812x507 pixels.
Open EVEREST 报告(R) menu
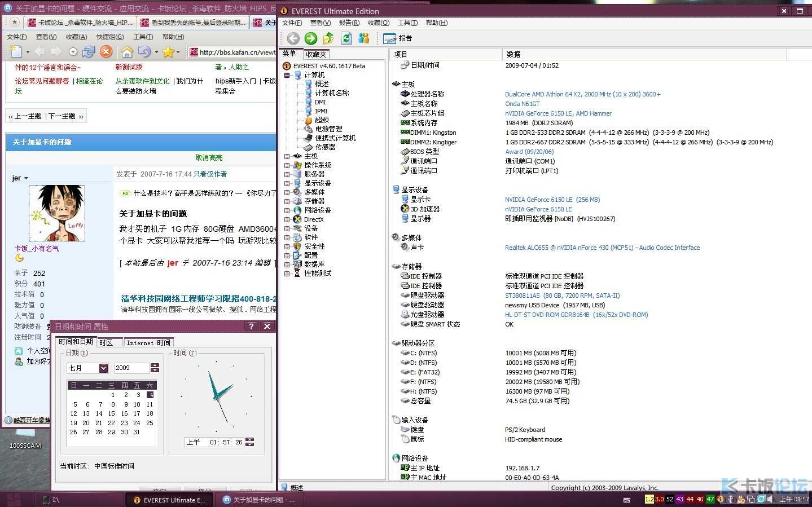pos(349,23)
